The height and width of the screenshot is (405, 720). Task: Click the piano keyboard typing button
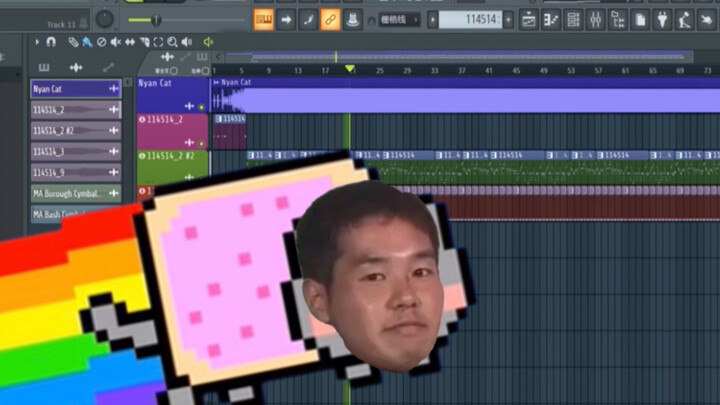pos(264,20)
